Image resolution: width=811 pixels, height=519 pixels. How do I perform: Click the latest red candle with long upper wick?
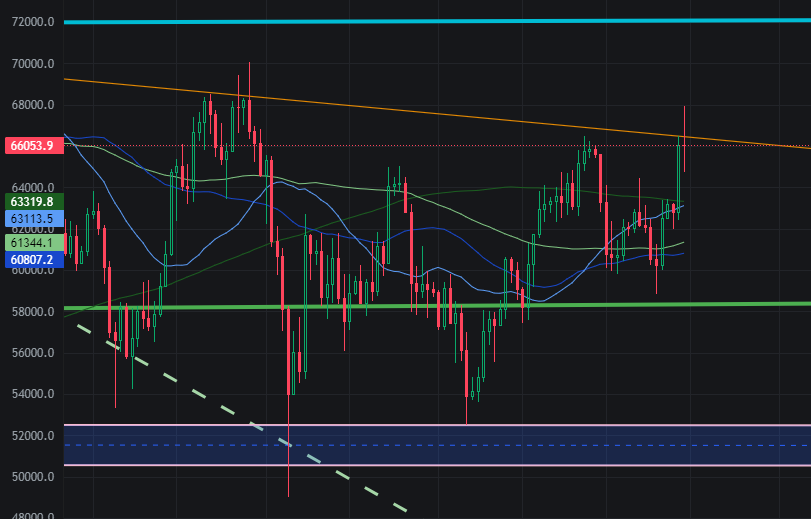[x=684, y=140]
